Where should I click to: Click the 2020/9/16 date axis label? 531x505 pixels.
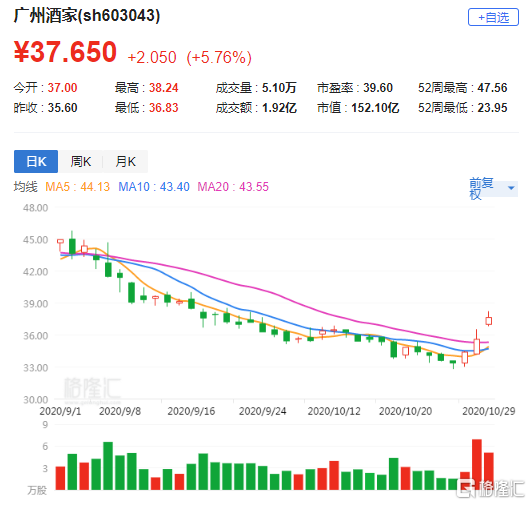pos(191,411)
